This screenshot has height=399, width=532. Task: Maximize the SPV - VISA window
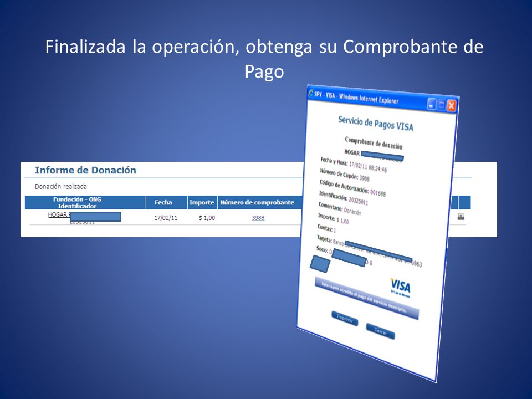click(441, 105)
